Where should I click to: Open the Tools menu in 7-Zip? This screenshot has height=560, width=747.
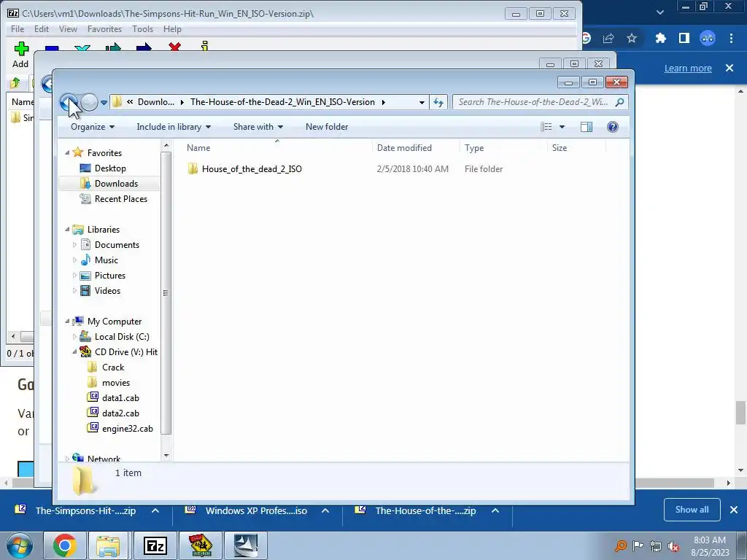coord(142,29)
